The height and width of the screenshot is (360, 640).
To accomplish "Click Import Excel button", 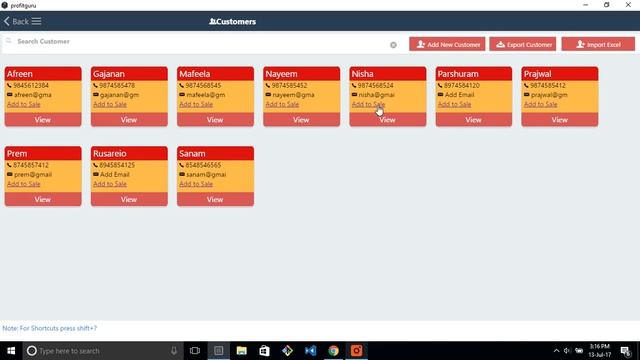I will (x=598, y=44).
